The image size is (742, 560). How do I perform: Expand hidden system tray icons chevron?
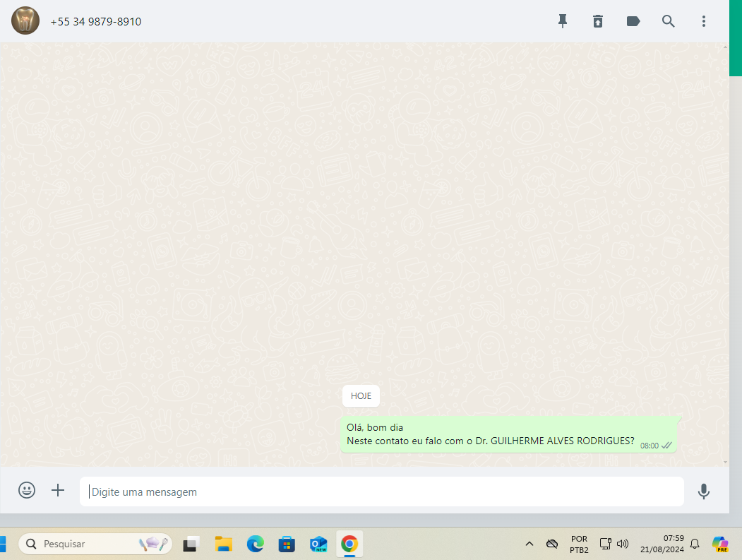529,544
